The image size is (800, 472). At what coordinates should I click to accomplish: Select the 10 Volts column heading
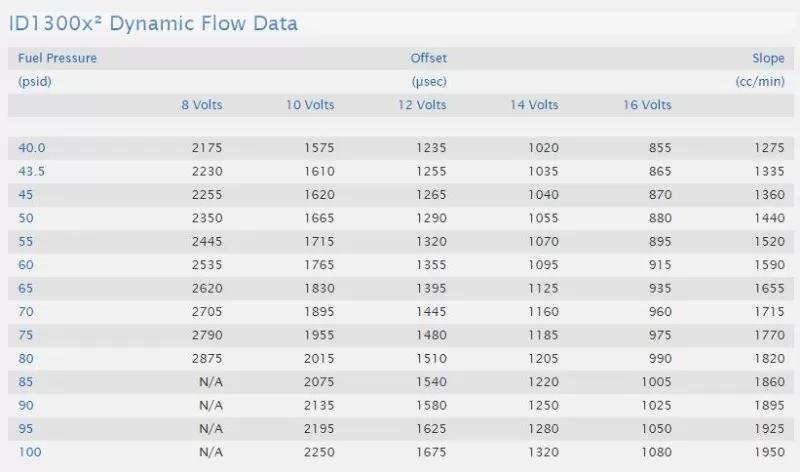(x=310, y=105)
